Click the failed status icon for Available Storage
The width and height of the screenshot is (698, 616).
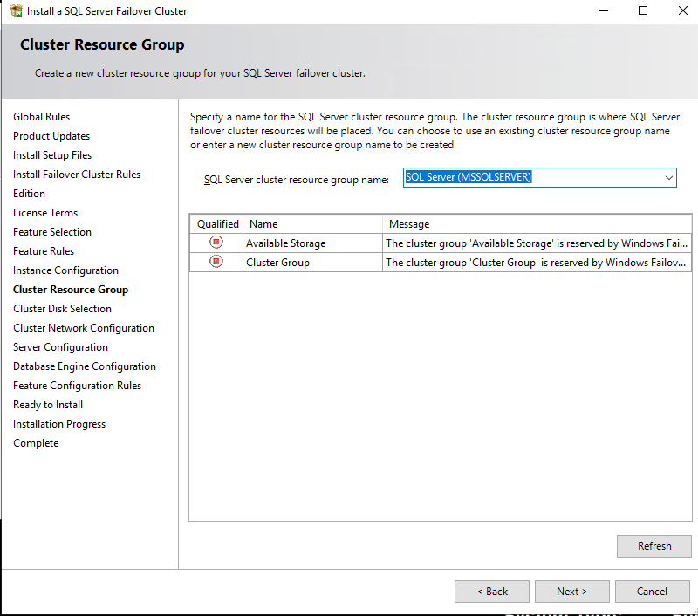click(x=216, y=243)
